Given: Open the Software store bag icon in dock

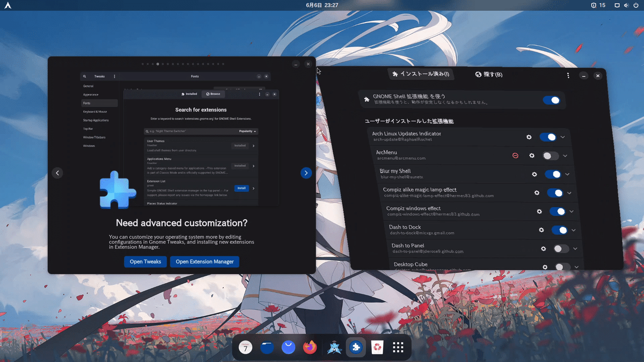Looking at the screenshot, I should [x=288, y=348].
